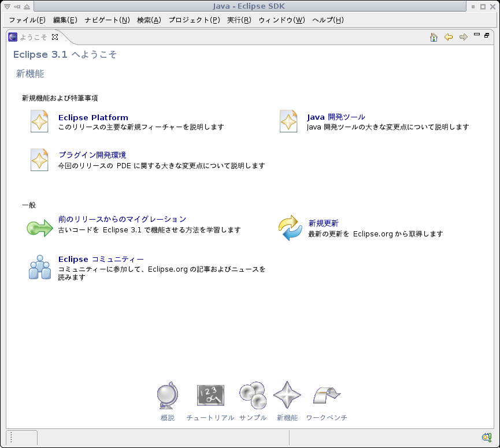Follow the プラグイン開発環境 link

92,155
